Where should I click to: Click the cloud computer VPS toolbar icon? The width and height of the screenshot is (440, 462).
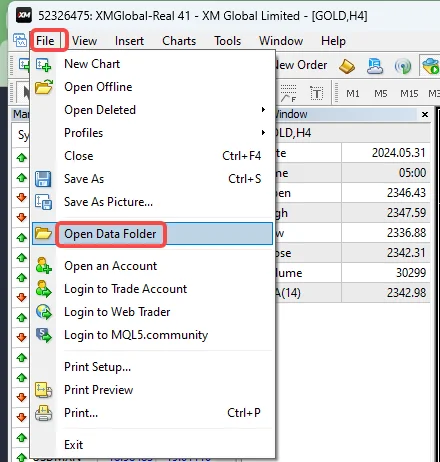(375, 66)
